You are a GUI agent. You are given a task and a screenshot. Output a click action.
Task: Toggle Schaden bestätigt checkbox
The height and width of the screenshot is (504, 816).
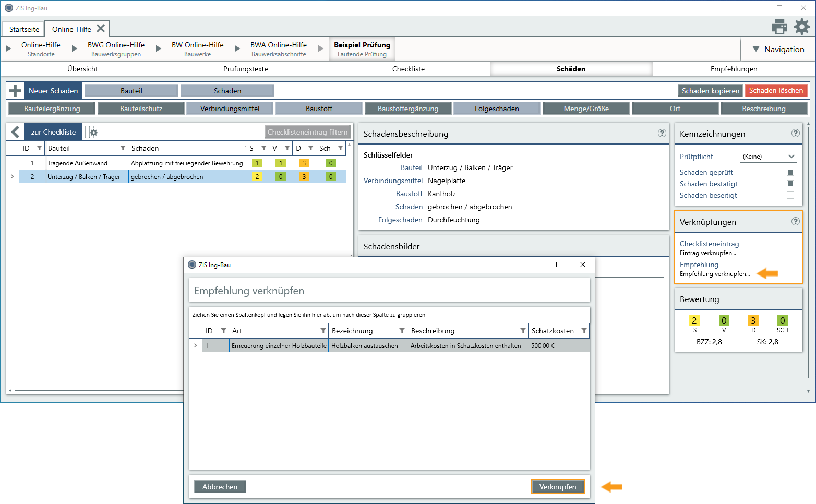790,184
